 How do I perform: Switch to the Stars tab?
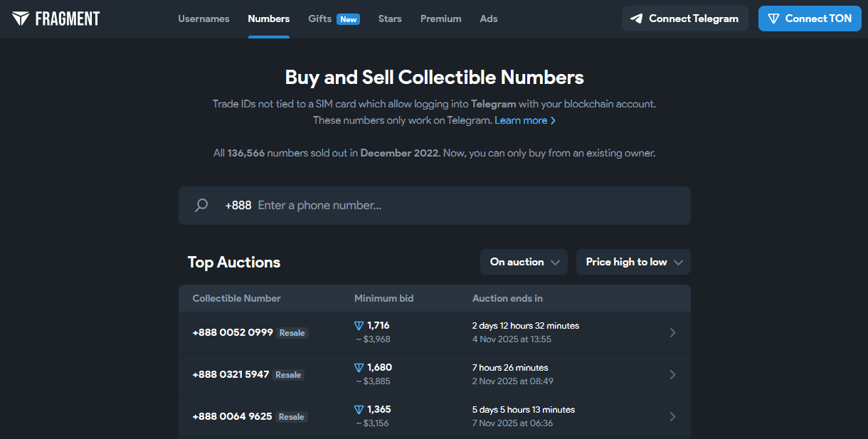coord(390,18)
